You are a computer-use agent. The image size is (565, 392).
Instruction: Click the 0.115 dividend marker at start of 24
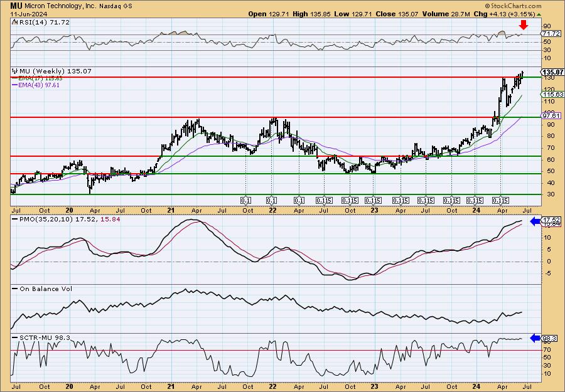pos(475,201)
